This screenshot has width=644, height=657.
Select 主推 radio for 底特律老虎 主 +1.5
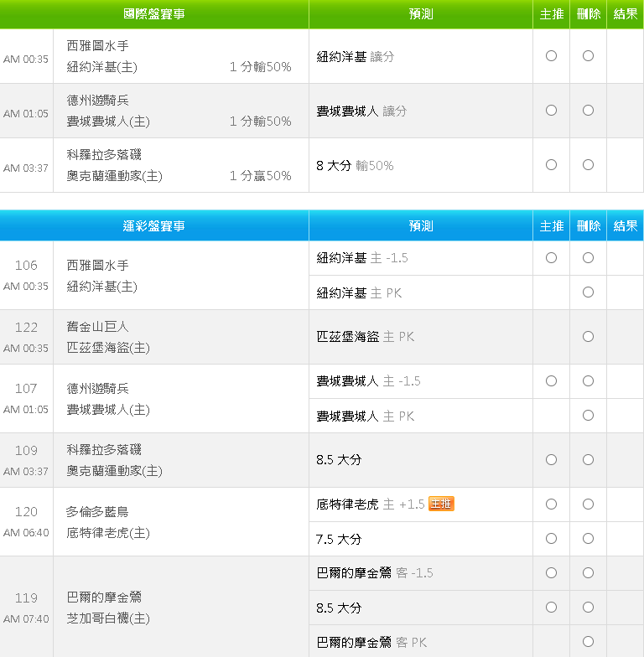(551, 504)
